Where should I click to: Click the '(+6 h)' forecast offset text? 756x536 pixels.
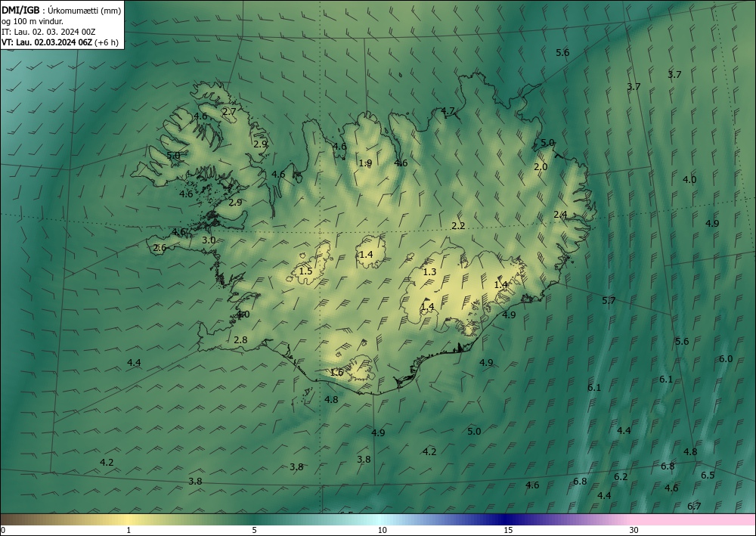click(107, 42)
